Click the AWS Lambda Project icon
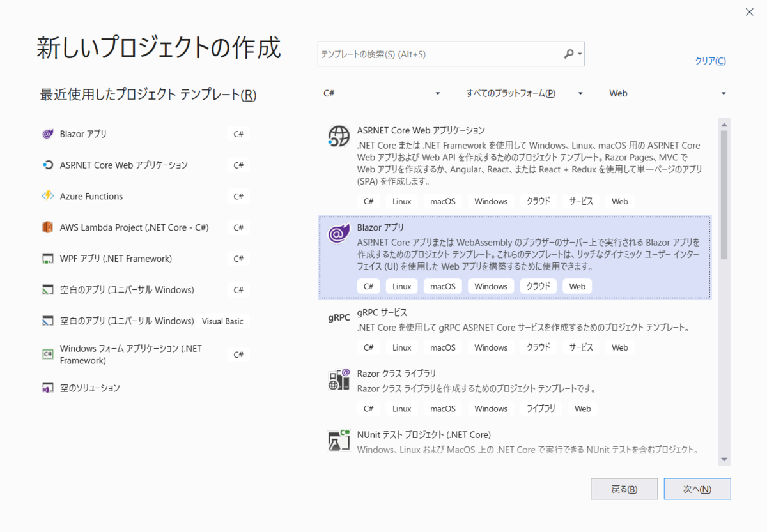 pos(47,227)
